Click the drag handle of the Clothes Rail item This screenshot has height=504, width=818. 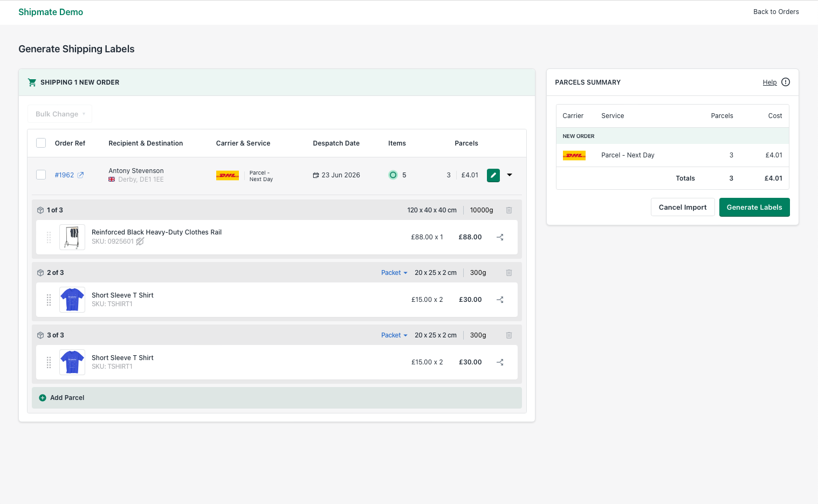[x=49, y=237]
